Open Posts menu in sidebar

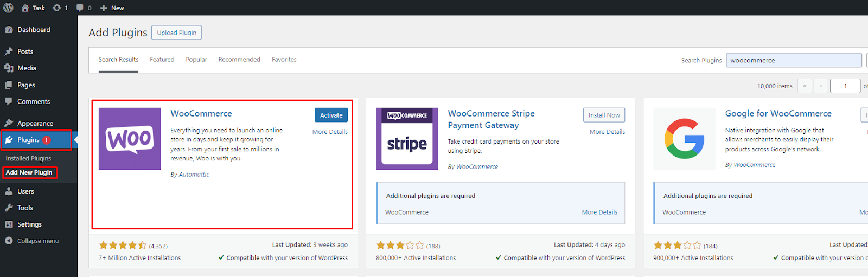coord(25,51)
